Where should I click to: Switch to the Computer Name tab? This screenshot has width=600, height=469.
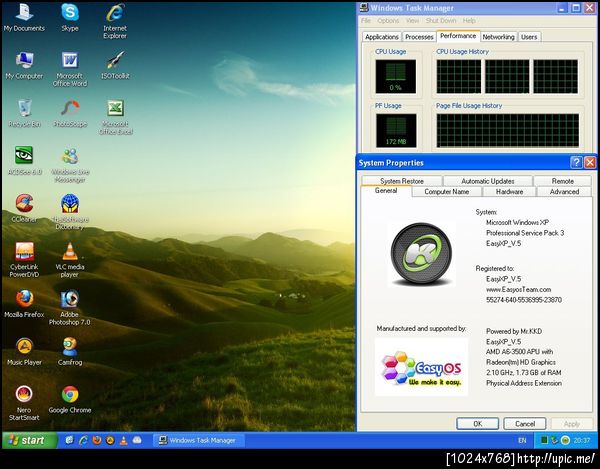point(447,192)
